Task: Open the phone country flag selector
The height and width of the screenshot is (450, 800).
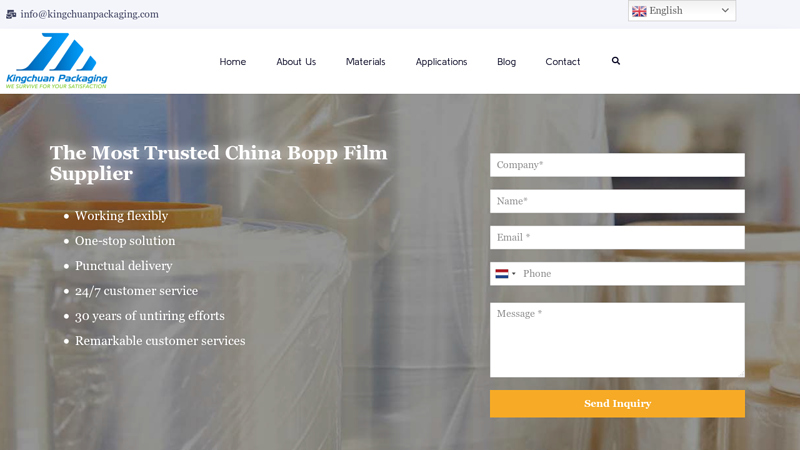Action: (505, 274)
